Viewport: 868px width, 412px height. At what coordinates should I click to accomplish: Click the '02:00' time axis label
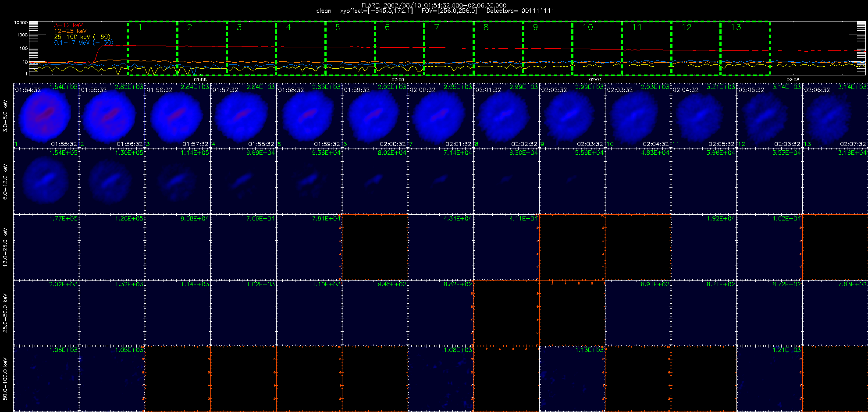(x=398, y=80)
